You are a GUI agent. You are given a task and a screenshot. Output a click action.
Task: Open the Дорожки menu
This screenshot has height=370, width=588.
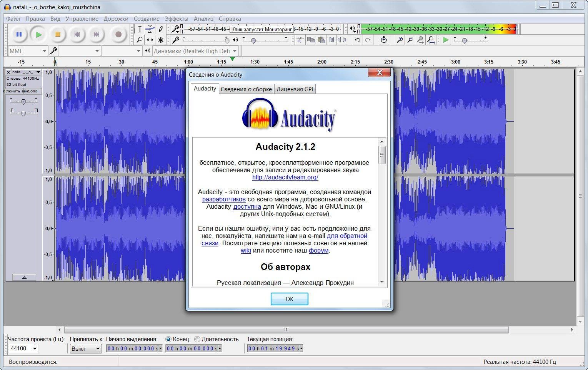click(x=116, y=18)
